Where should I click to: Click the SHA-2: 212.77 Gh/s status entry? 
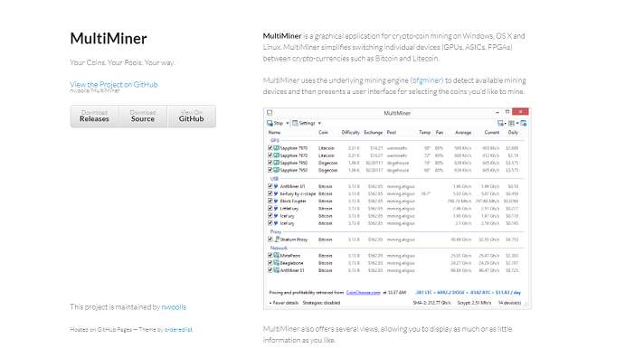tap(431, 303)
